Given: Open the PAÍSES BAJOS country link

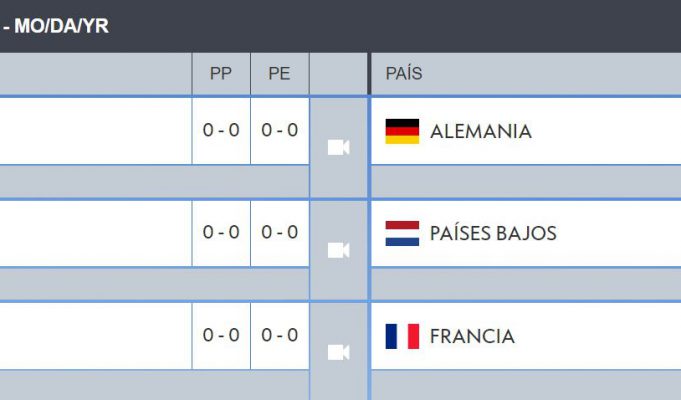Looking at the screenshot, I should (493, 233).
